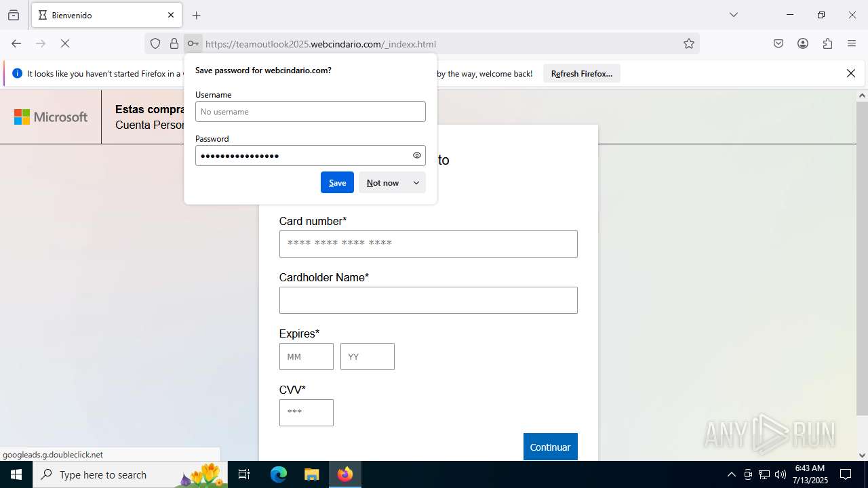Click the "Cuenta Perso" header text

coord(150,125)
